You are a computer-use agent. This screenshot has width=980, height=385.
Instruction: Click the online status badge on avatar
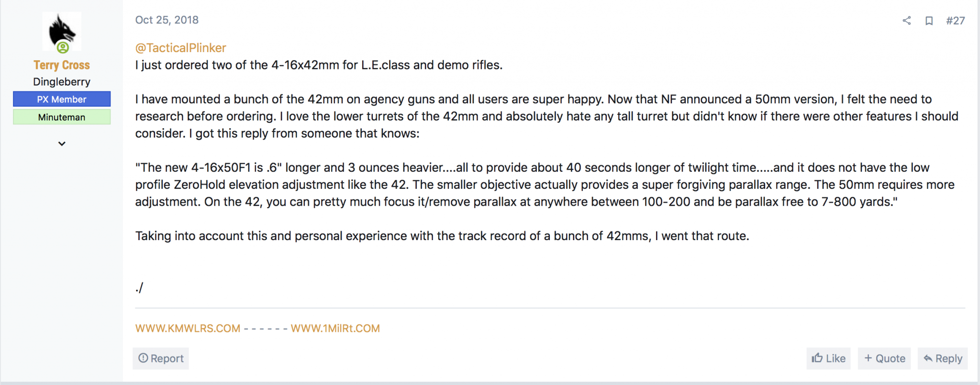click(x=63, y=47)
